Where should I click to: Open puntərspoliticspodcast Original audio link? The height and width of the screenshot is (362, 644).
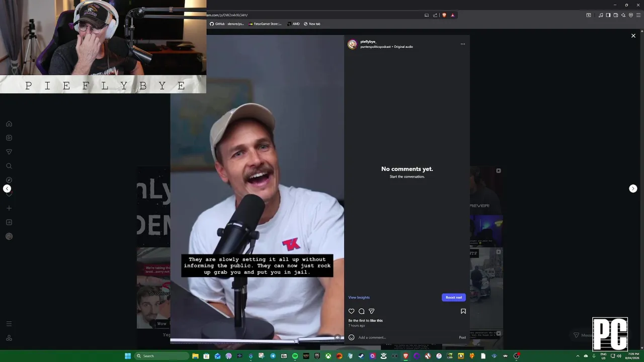(386, 47)
